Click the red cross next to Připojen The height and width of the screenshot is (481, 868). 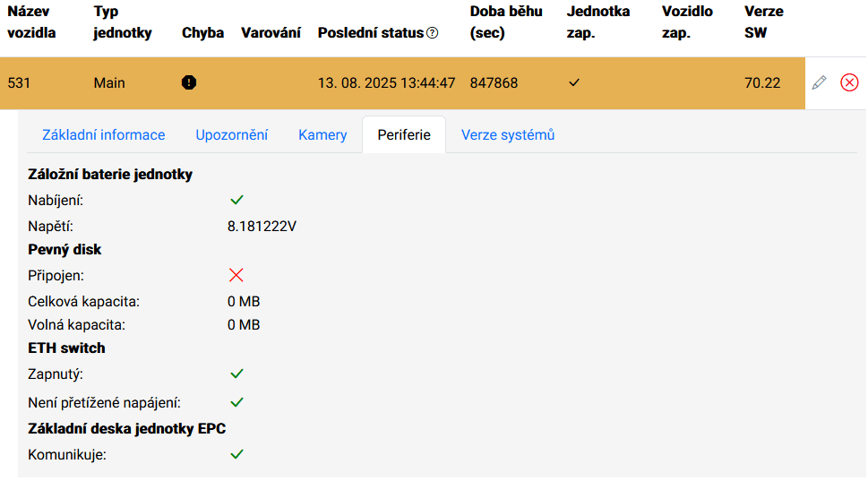pyautogui.click(x=236, y=275)
